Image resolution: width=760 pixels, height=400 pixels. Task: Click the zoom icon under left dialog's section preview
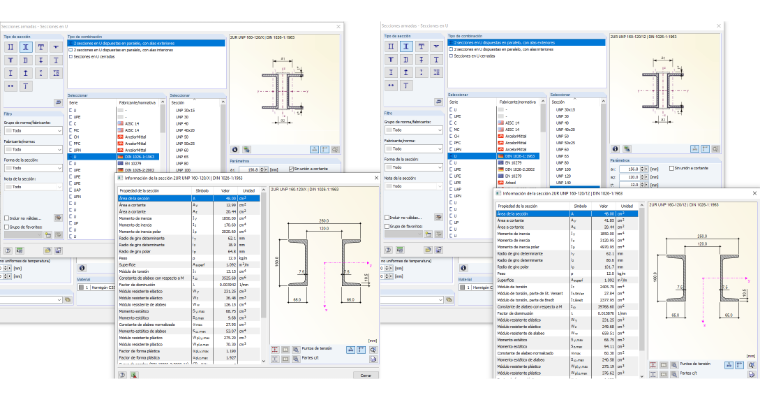tap(335, 150)
